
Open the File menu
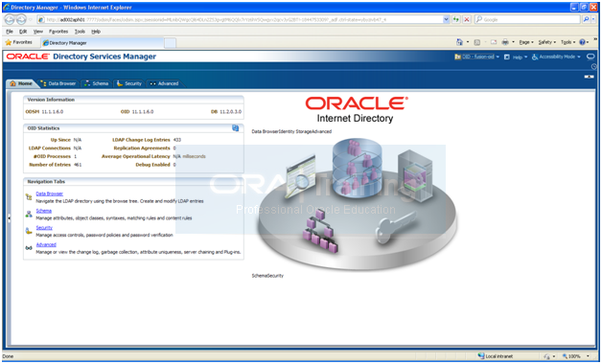coord(10,32)
